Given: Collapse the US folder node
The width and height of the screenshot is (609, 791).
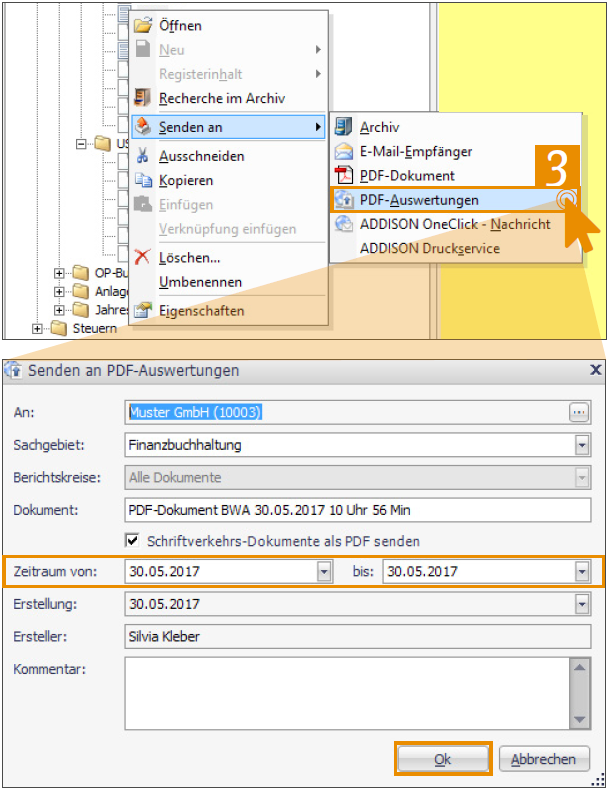Looking at the screenshot, I should [x=81, y=144].
